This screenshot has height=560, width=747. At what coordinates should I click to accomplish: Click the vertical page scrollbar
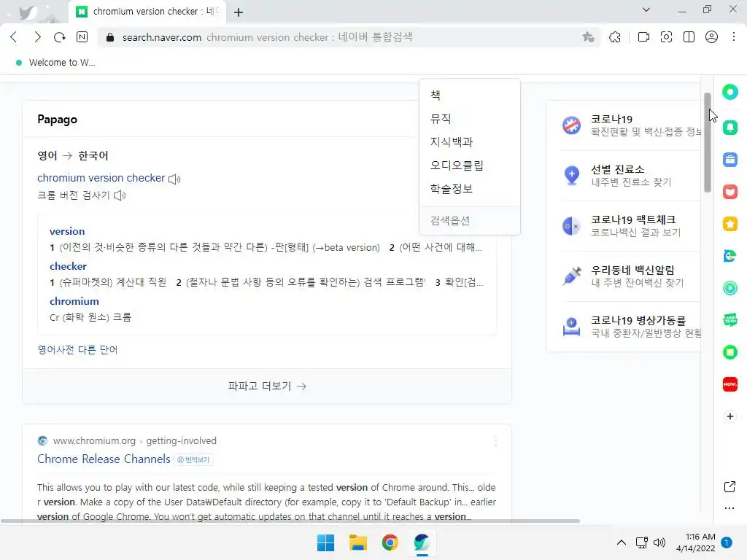708,143
